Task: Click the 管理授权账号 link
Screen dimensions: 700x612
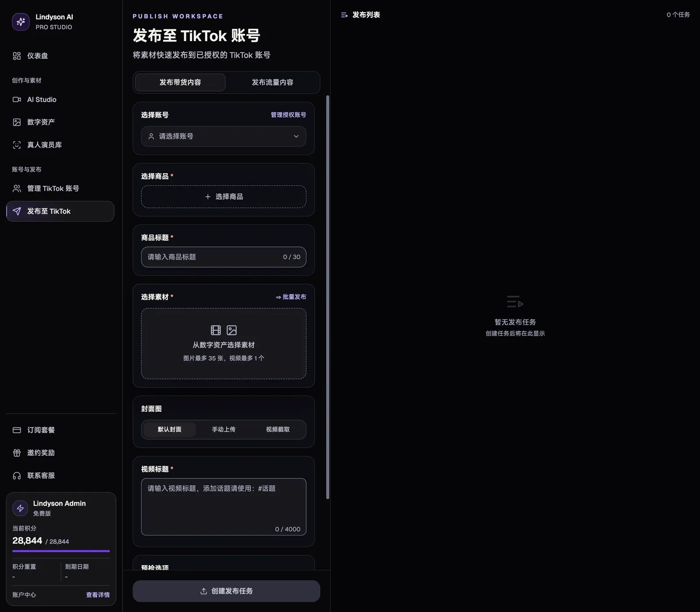Action: coord(288,115)
